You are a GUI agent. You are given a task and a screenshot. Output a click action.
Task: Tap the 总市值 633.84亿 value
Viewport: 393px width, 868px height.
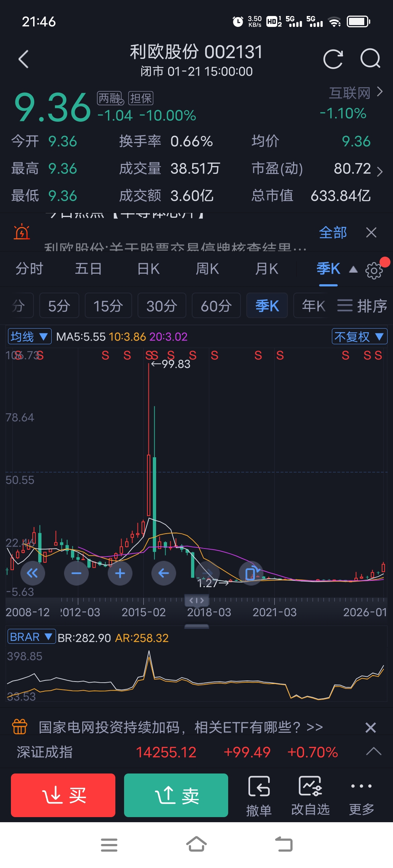pos(341,196)
